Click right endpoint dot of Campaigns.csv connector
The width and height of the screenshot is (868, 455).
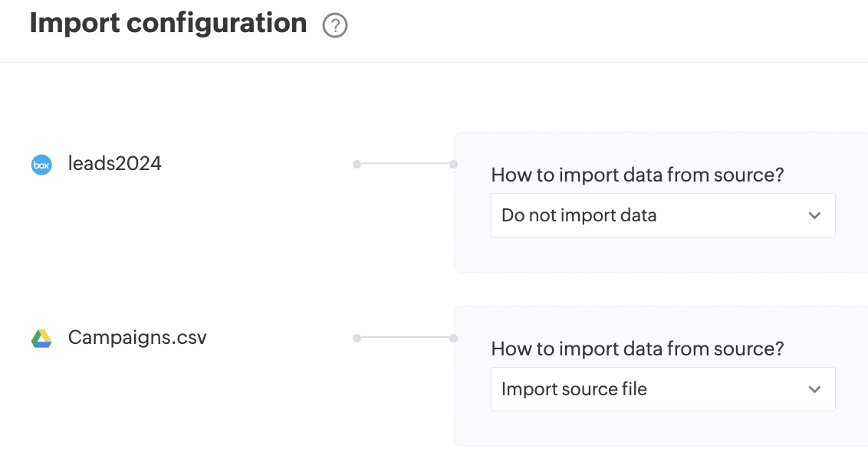(453, 338)
